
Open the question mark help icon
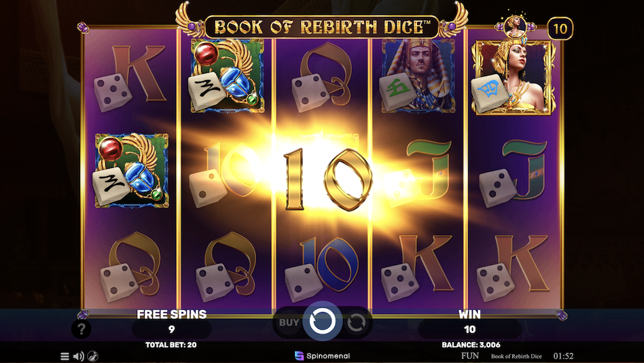coord(82,329)
